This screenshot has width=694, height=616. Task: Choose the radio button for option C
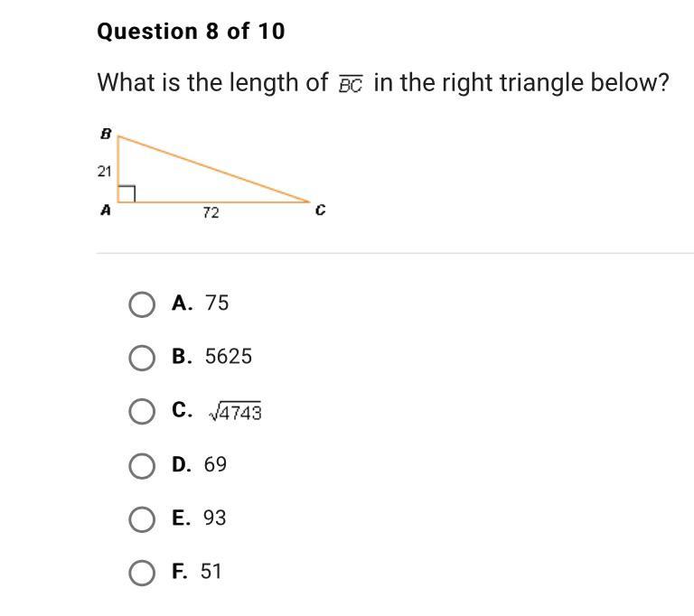tap(142, 412)
